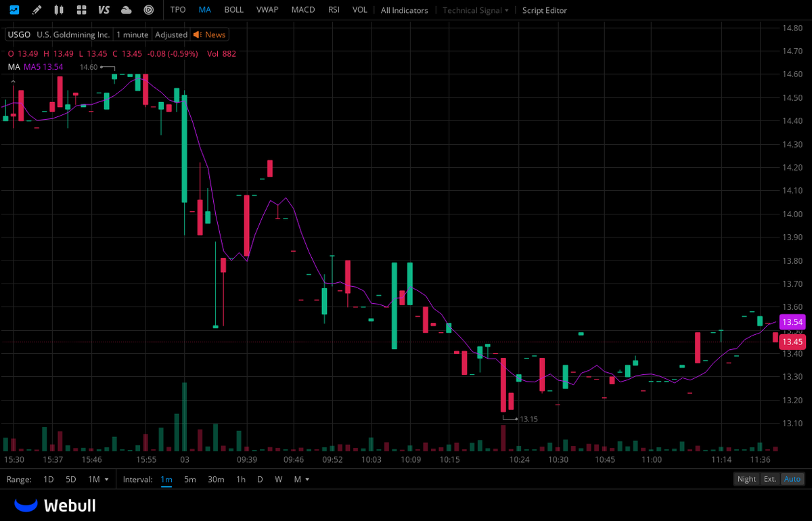Expand the Technical Signal dropdown
Viewport: 812px width, 521px height.
click(x=476, y=10)
